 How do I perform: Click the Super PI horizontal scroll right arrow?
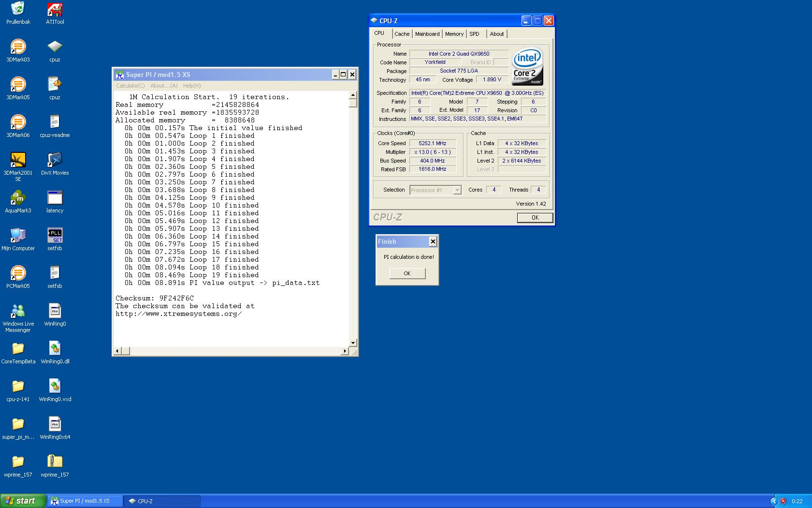pos(345,351)
